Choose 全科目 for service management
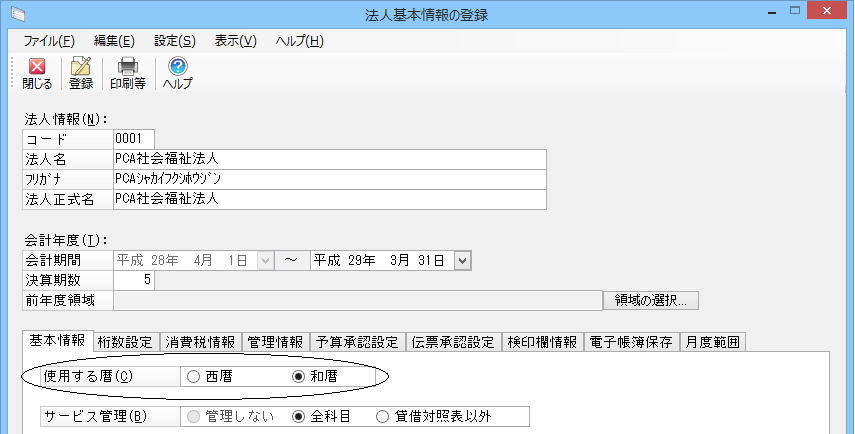 pyautogui.click(x=297, y=417)
